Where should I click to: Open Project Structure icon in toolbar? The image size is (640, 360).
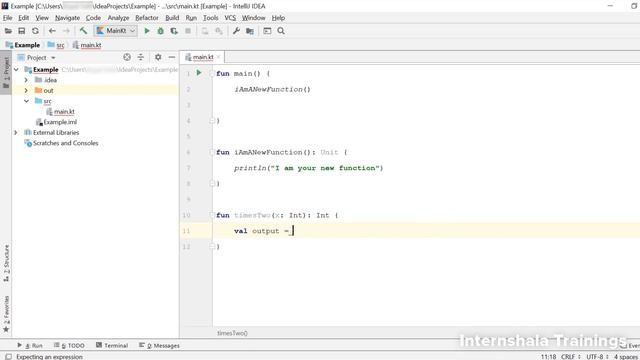tap(250, 31)
